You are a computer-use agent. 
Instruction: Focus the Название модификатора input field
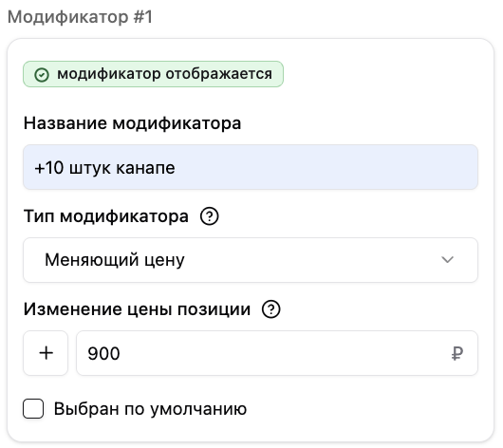click(x=251, y=167)
